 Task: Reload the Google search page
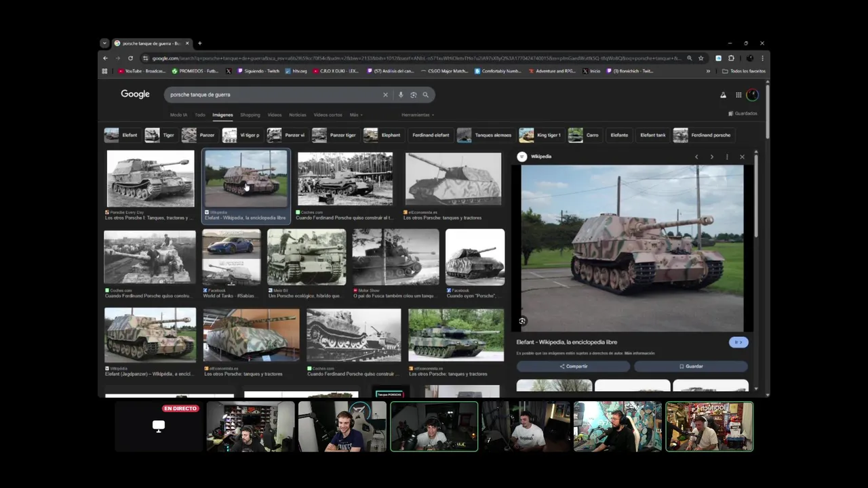point(130,58)
